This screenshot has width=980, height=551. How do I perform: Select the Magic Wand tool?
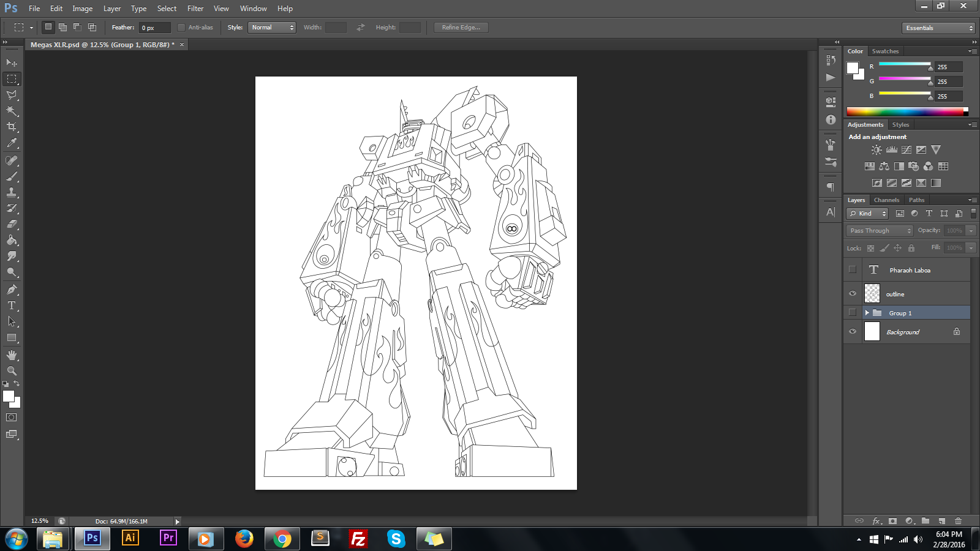pos(12,111)
